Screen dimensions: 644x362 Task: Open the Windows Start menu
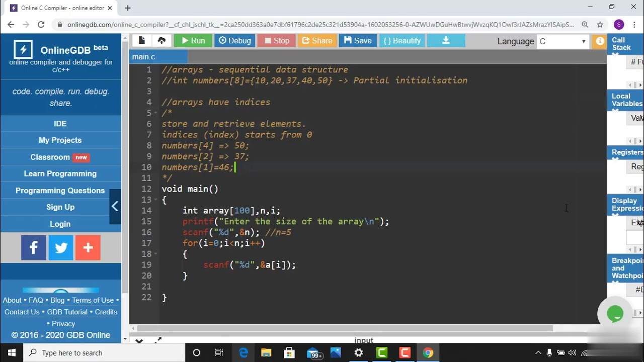coord(12,352)
